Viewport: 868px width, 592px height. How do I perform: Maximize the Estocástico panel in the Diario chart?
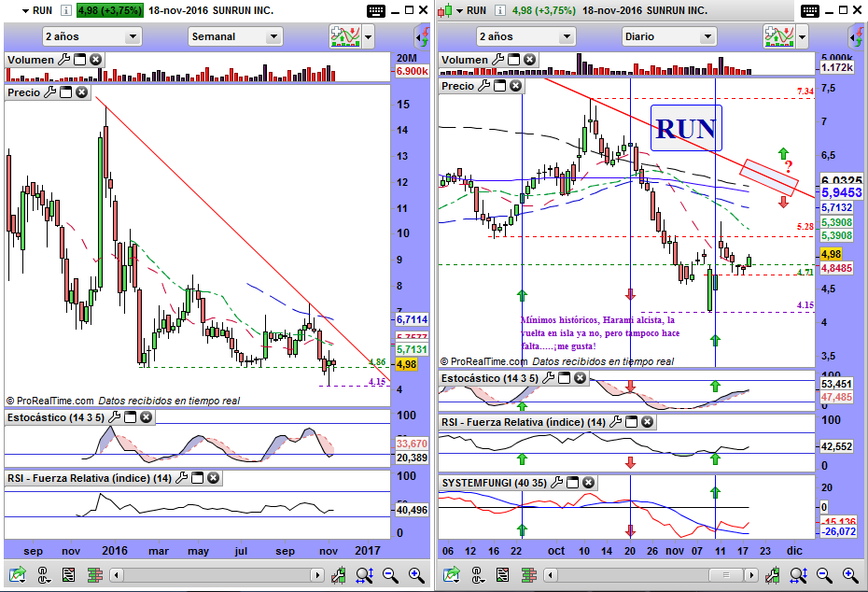[x=564, y=377]
